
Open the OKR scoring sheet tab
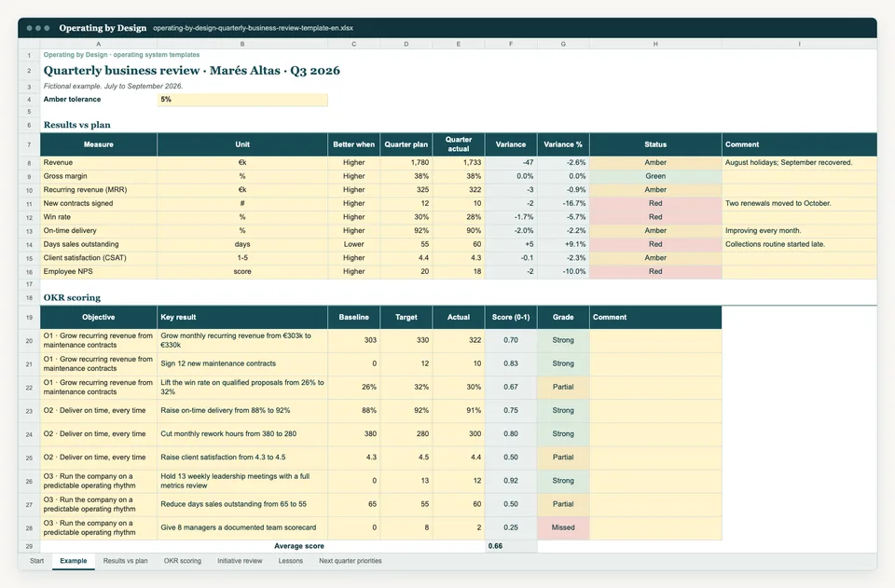183,561
